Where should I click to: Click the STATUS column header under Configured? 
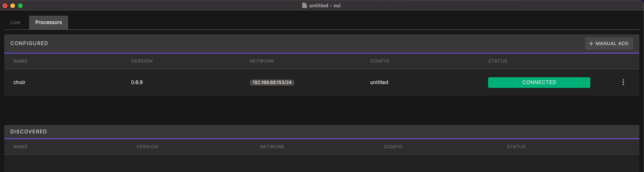(497, 61)
